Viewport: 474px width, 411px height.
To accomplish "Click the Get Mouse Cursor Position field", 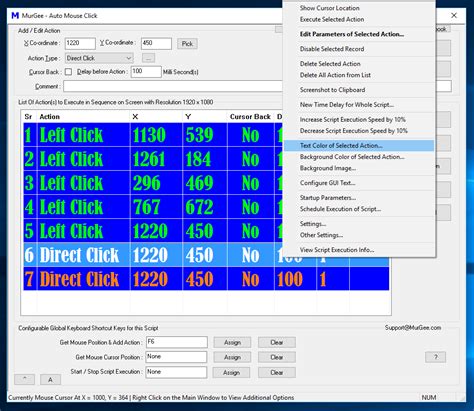I will coord(176,357).
